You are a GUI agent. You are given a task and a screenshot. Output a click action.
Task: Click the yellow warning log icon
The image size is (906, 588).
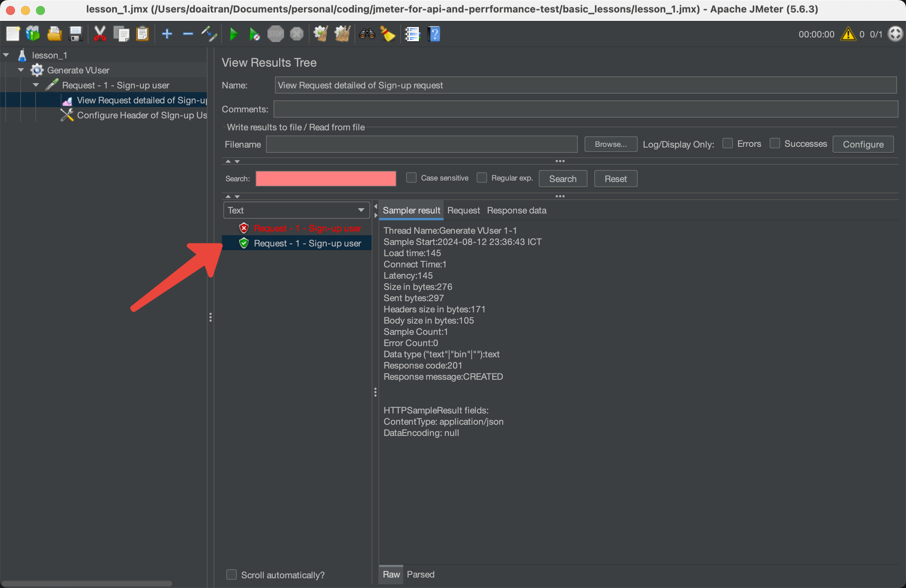(848, 34)
